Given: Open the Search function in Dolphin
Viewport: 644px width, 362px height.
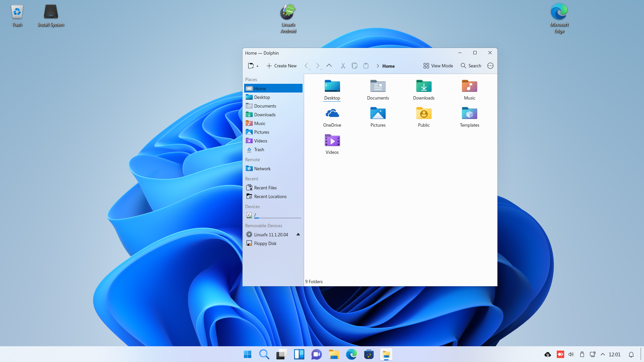Looking at the screenshot, I should (x=471, y=65).
